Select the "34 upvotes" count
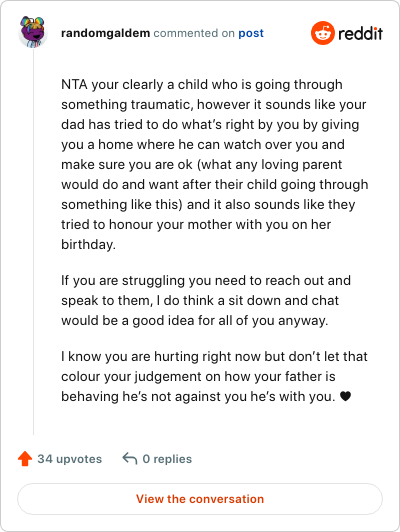Screen dimensions: 400x532 [70, 459]
